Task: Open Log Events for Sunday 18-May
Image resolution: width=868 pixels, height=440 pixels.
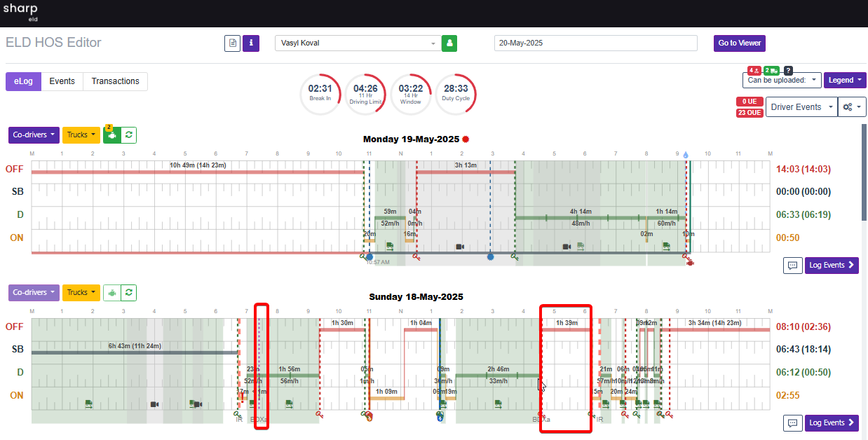Action: tap(832, 422)
